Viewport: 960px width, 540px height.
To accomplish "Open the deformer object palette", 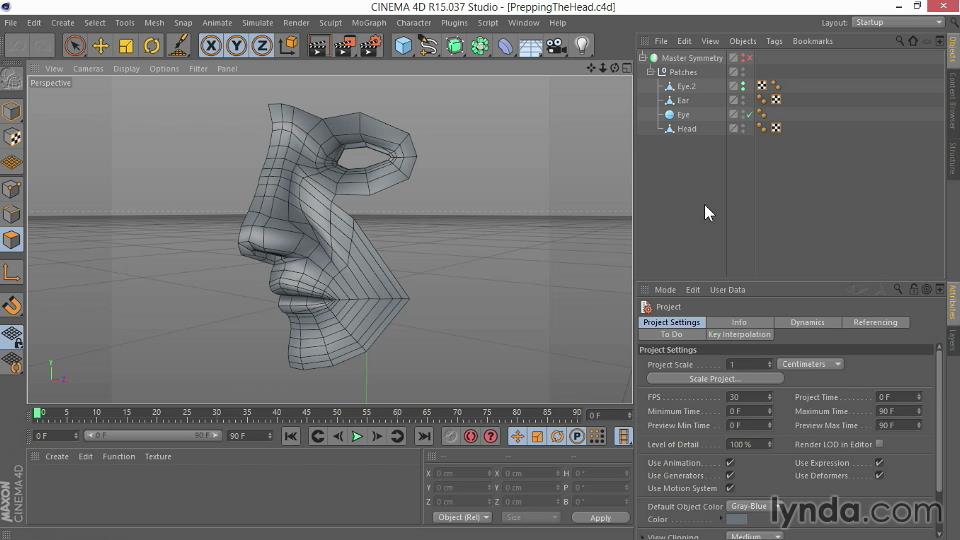I will pos(505,46).
